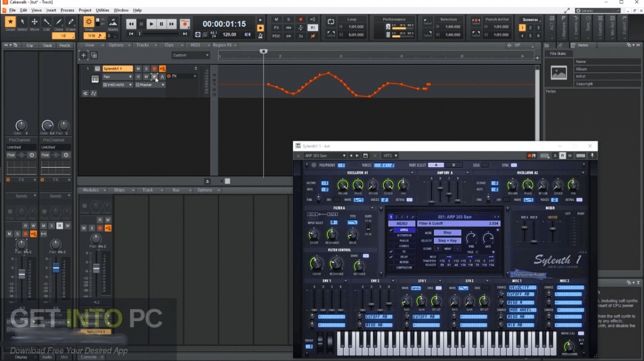
Task: Arm Sylenth1 1 track for recording
Action: tap(154, 69)
